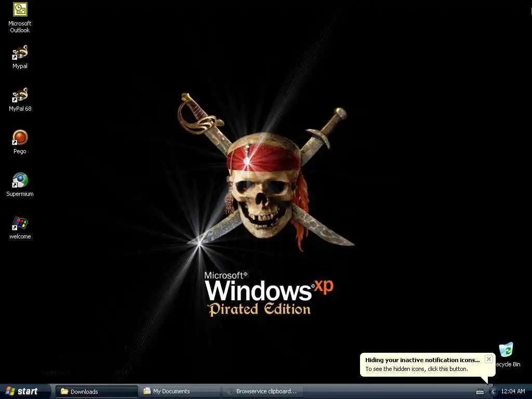Switch to My Documents taskbar window
532x399 pixels.
pyautogui.click(x=180, y=391)
